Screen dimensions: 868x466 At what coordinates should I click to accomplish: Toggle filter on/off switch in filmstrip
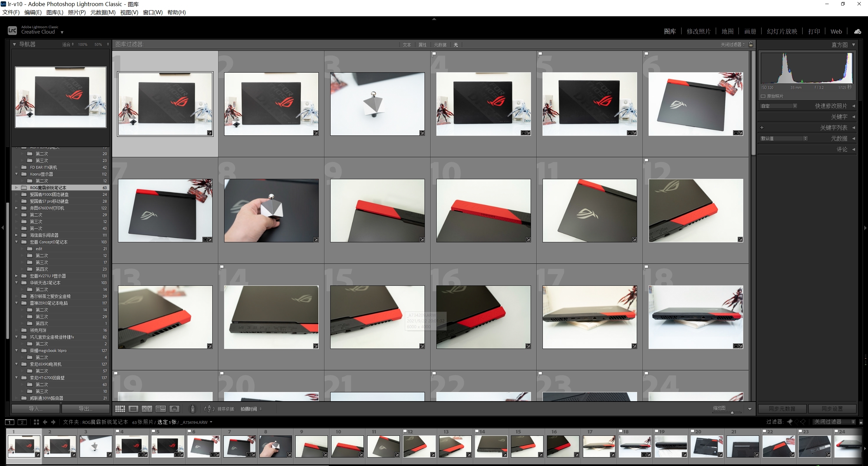coord(861,422)
